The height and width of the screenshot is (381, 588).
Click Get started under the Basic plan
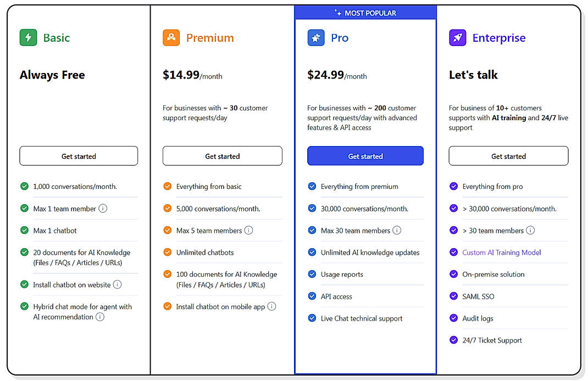coord(79,156)
